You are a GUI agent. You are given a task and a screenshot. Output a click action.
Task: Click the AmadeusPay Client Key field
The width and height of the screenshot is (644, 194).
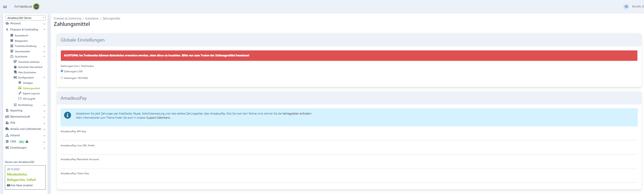tap(349, 179)
